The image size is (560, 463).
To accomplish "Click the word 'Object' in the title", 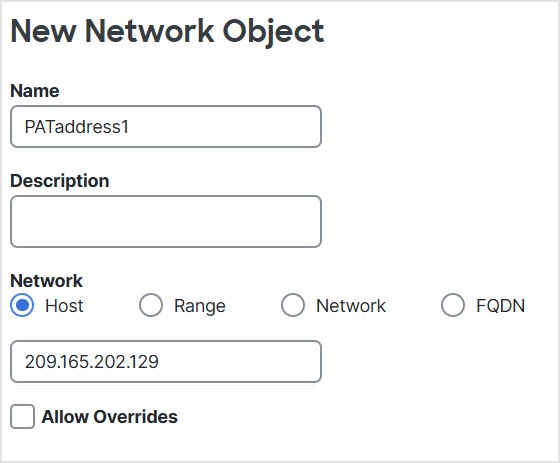I will pyautogui.click(x=273, y=32).
